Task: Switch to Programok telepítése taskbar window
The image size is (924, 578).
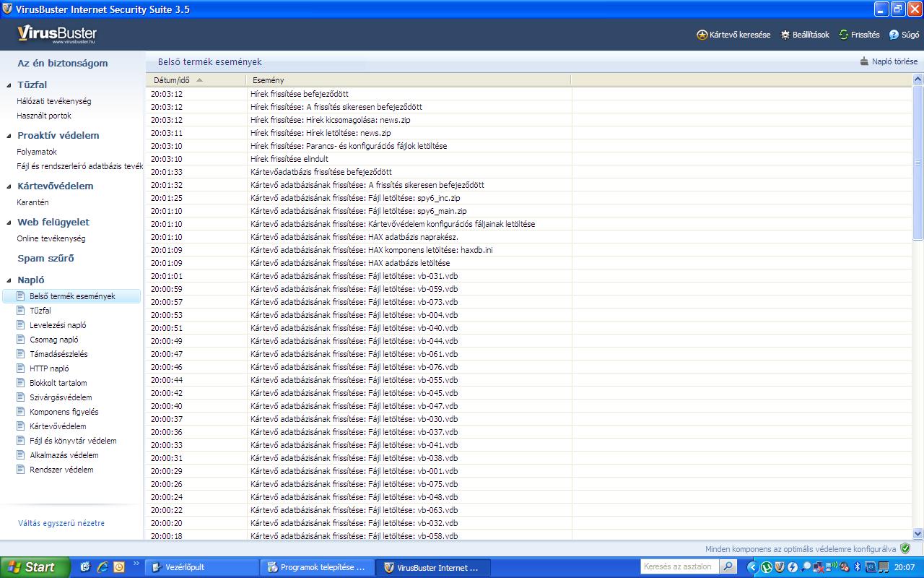Action: pyautogui.click(x=318, y=567)
